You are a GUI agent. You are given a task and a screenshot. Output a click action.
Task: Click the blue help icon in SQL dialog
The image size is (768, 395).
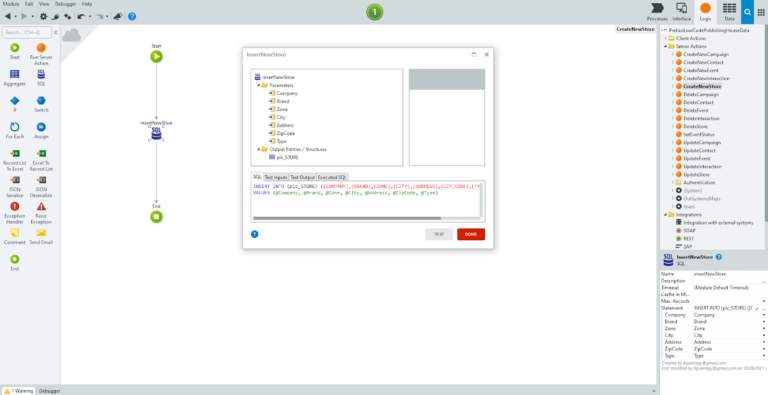(255, 234)
